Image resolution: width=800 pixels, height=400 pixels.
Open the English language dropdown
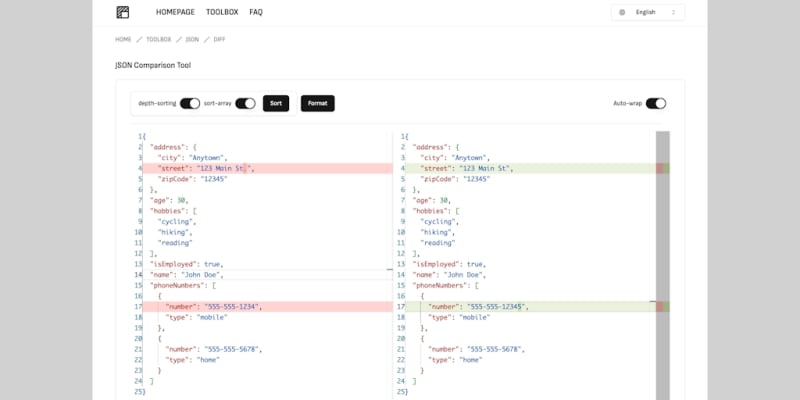648,13
